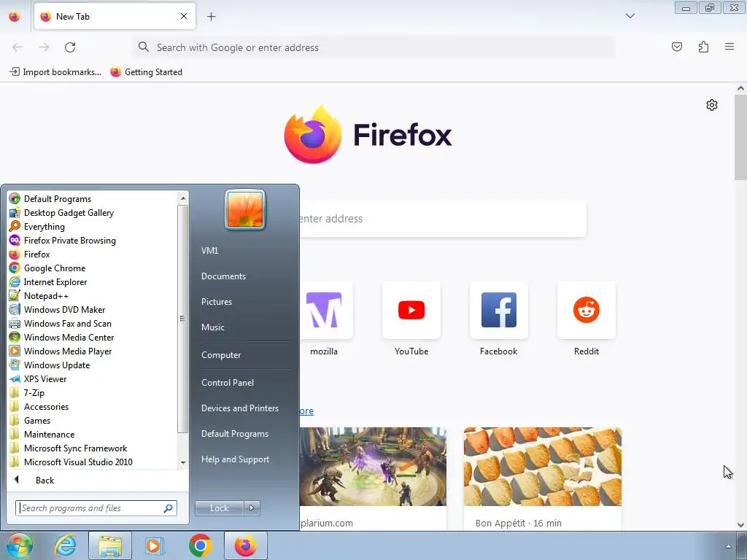747x560 pixels.
Task: Focus the new tab page search box
Action: [x=442, y=219]
